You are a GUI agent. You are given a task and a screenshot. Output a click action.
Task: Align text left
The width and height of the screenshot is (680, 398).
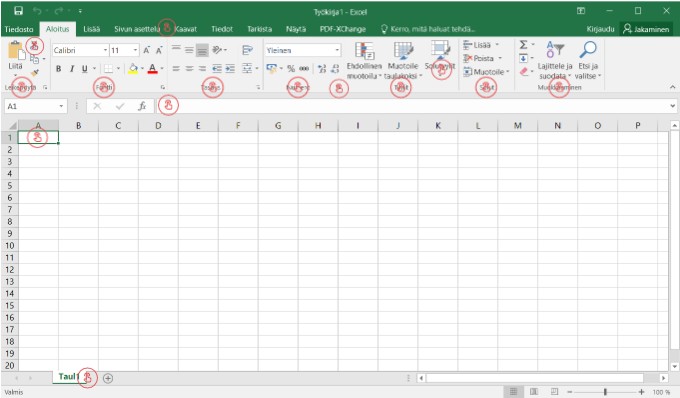point(176,69)
